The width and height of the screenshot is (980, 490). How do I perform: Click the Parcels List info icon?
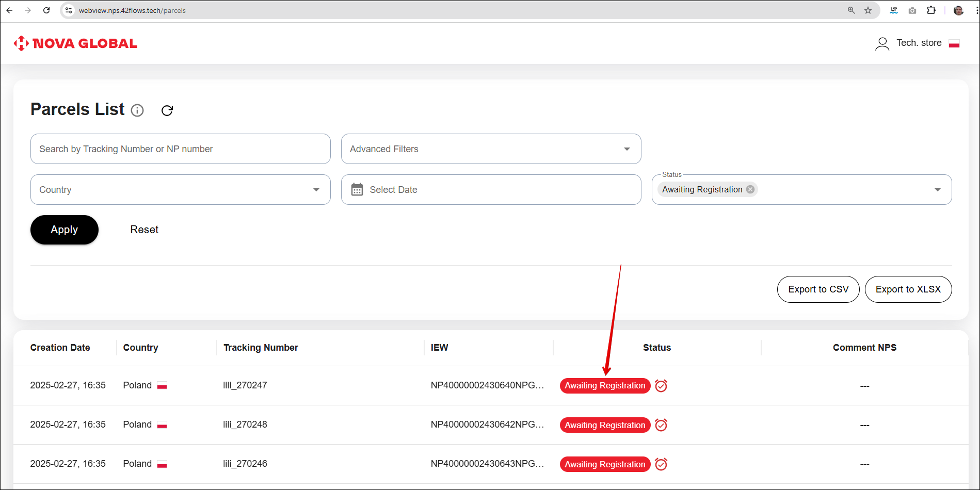[x=137, y=110]
